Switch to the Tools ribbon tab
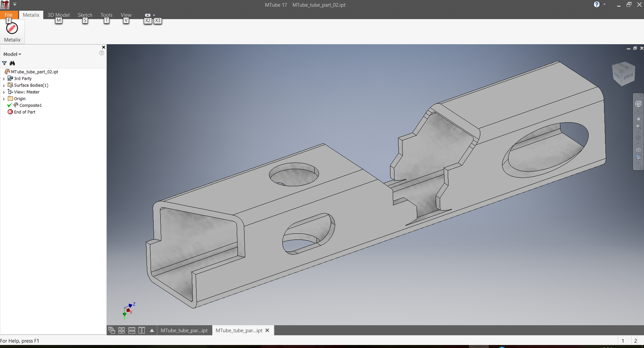Screen dimensions: 644x348 pyautogui.click(x=106, y=15)
